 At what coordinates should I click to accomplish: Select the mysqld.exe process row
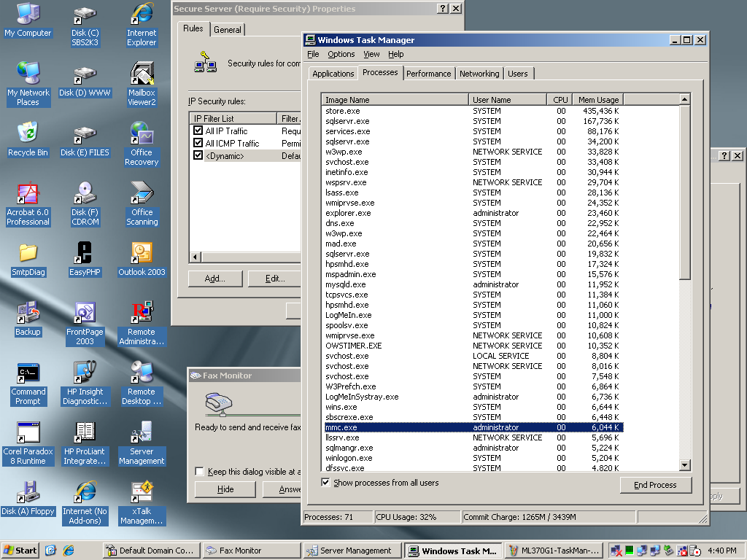[x=473, y=284]
